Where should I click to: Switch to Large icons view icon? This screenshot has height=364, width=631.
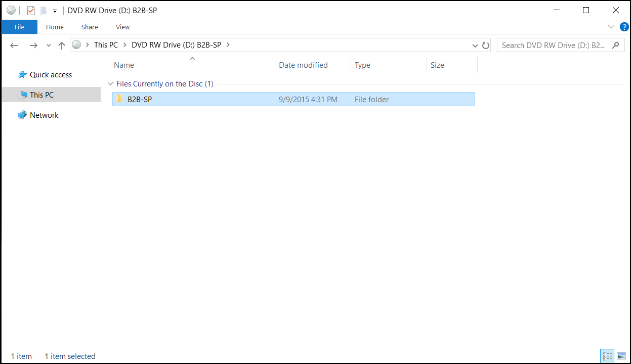click(x=621, y=356)
